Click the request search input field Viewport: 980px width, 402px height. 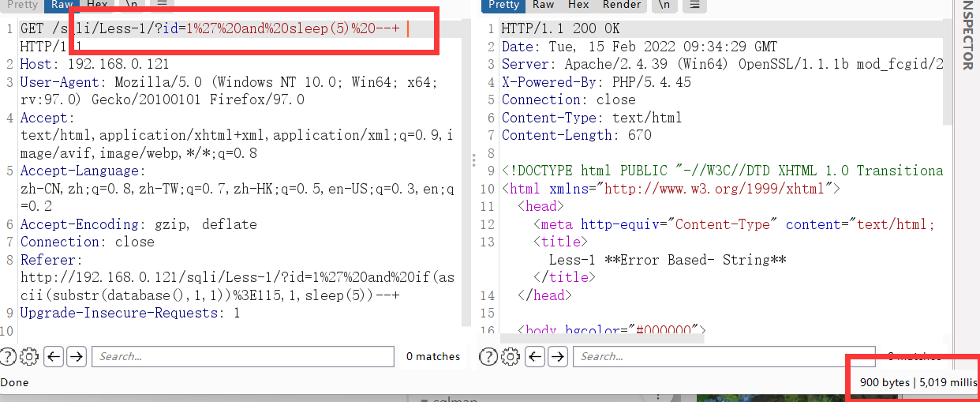click(243, 356)
